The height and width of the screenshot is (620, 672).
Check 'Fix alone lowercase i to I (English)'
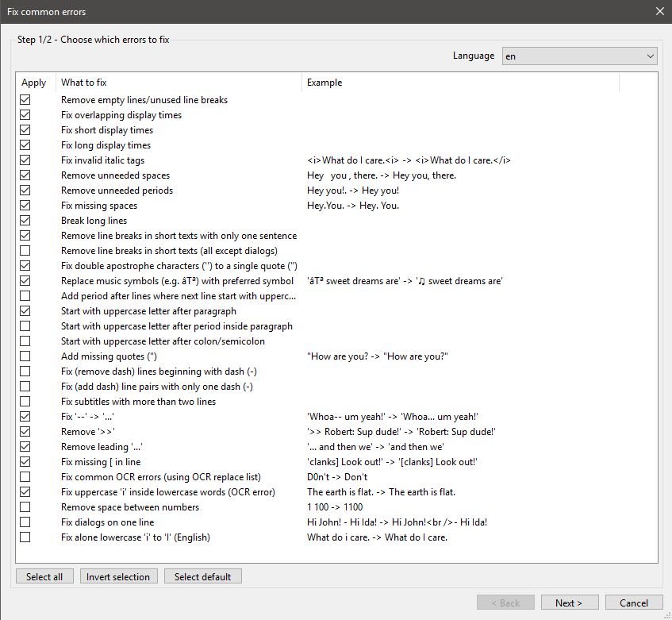click(25, 537)
